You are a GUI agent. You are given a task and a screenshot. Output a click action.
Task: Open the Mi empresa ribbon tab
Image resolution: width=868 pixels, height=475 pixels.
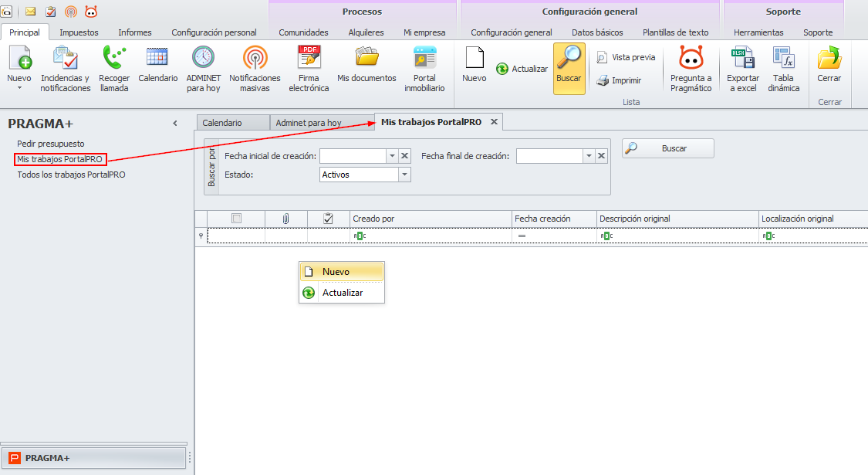(424, 32)
